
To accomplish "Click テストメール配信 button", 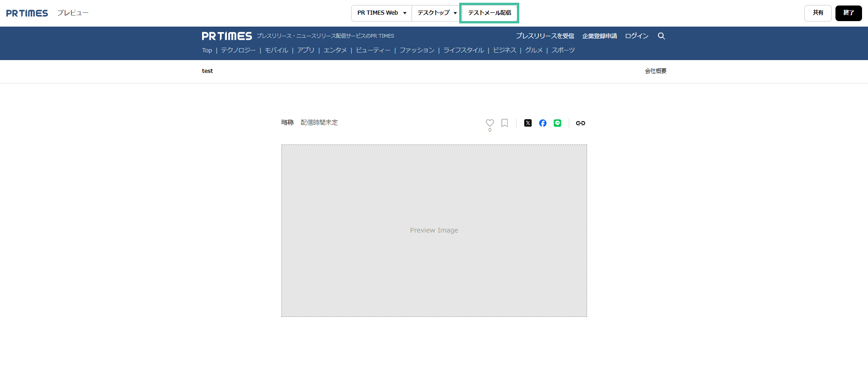I will pyautogui.click(x=489, y=13).
